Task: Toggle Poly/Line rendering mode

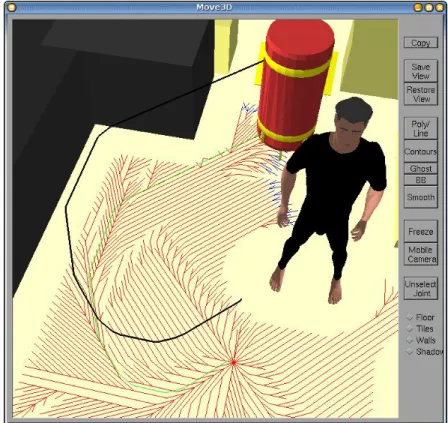Action: [421, 128]
